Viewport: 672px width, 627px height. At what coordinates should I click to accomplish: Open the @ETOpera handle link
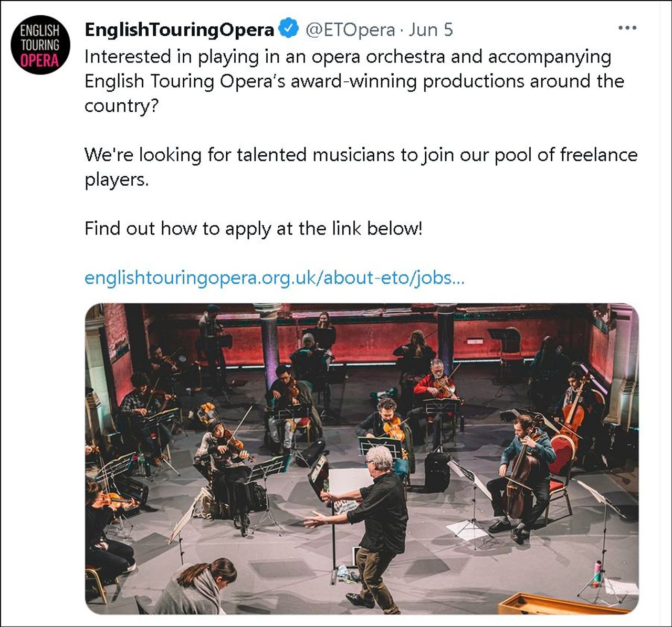pyautogui.click(x=350, y=30)
